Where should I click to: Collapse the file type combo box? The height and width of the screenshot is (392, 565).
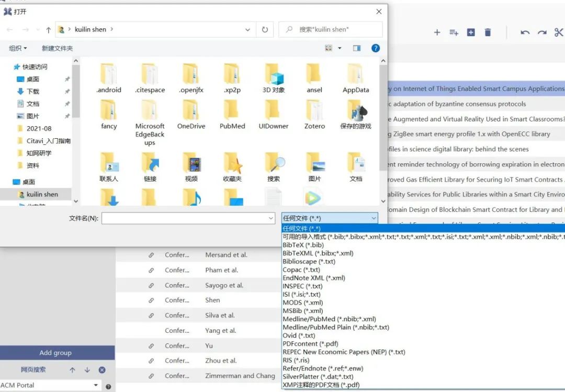click(x=374, y=218)
